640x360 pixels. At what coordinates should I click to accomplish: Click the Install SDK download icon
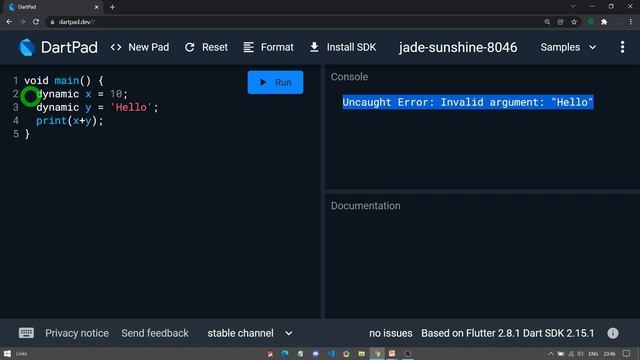(x=314, y=47)
